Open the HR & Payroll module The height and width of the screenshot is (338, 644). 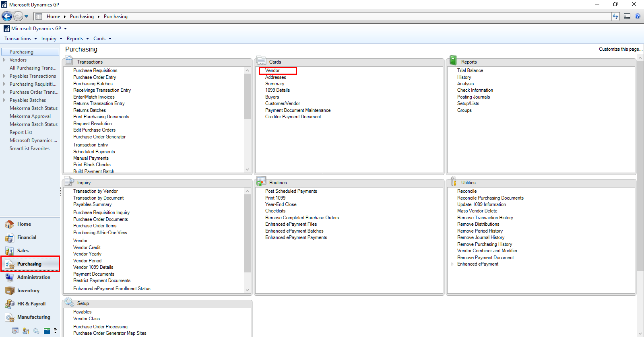(31, 304)
